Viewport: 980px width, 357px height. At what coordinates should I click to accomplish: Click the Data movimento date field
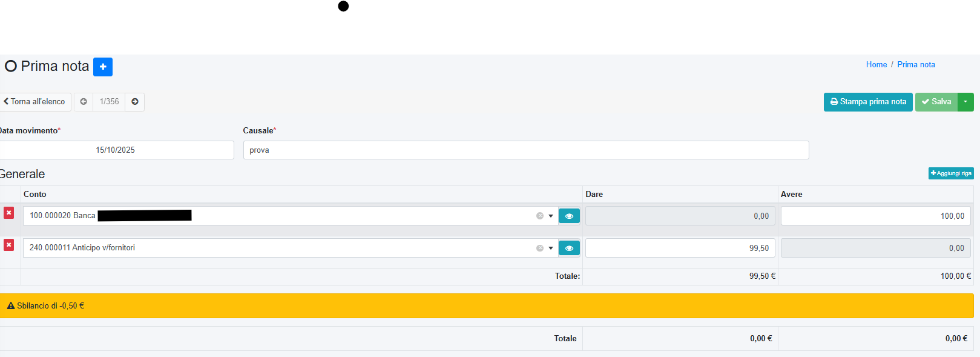(115, 150)
